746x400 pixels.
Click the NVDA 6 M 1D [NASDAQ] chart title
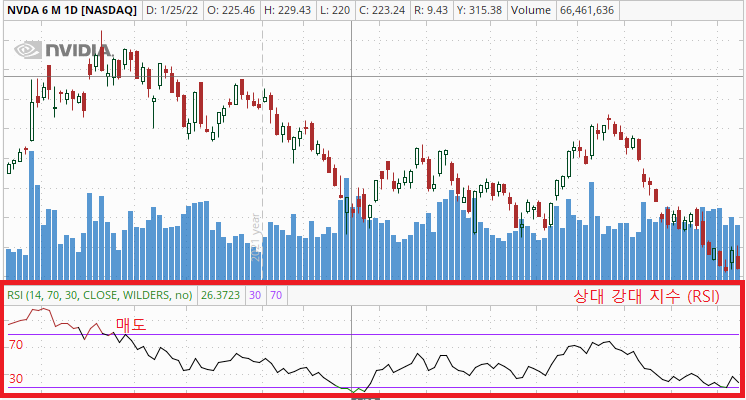coord(72,10)
